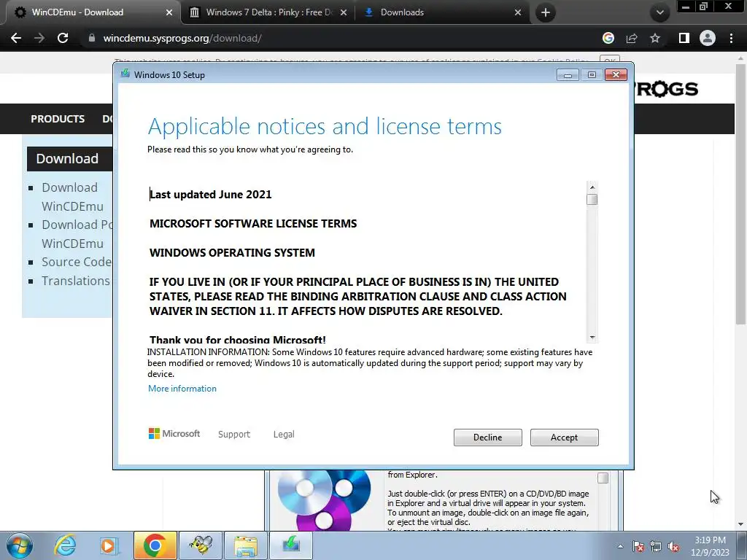Close the Windows 10 Setup window
The image size is (747, 560).
[616, 75]
